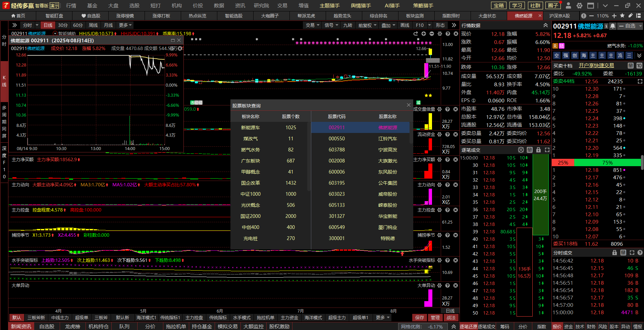Click the edit pencil icon
Image resolution: width=644 pixels, height=330 pixels.
pos(630,16)
